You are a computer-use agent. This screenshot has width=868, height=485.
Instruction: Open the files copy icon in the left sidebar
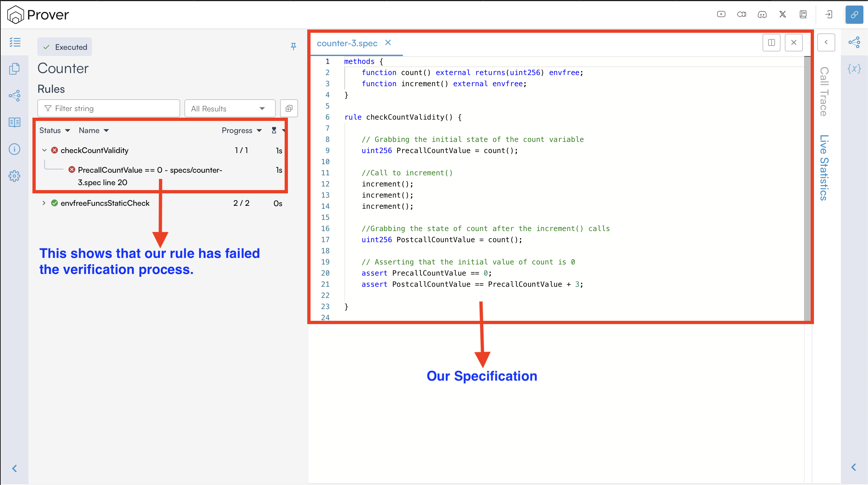tap(14, 69)
